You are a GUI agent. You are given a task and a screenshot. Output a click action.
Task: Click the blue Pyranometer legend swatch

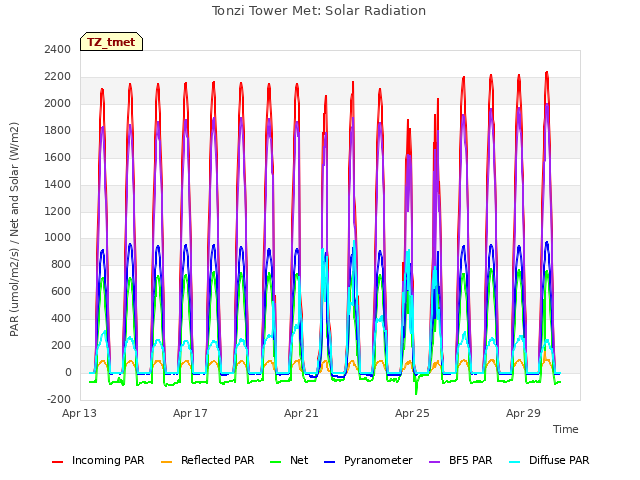pos(329,462)
